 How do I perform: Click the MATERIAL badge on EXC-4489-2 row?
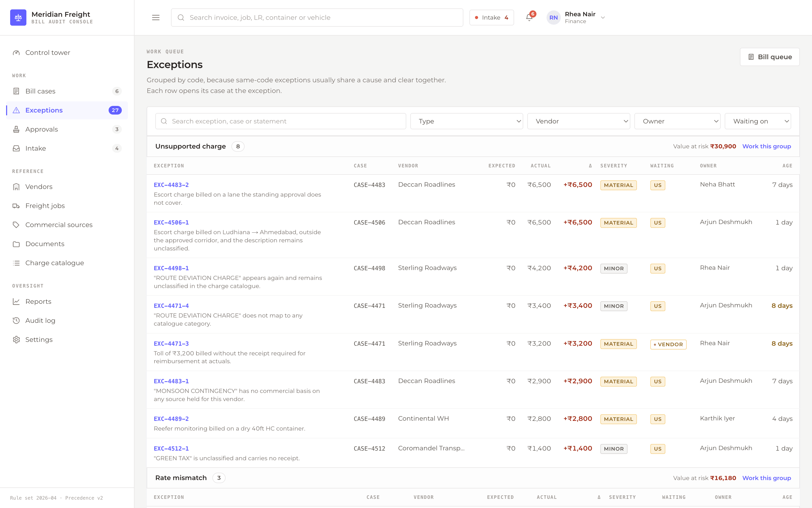coord(618,419)
